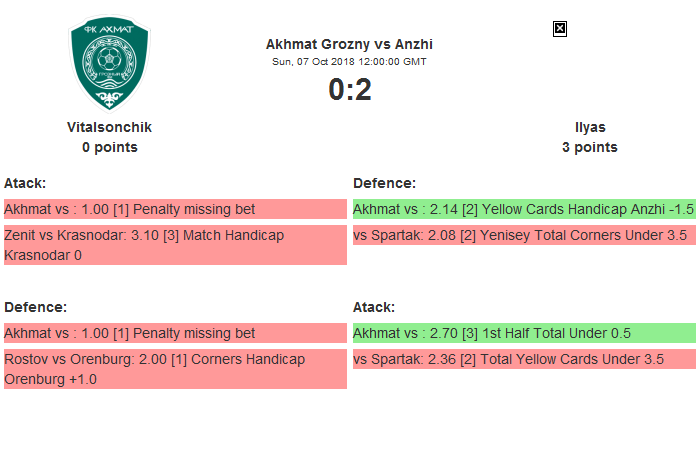Screen dimensions: 700x460
Task: Select Zenit vs Krasnodar Match Handicap bet
Action: pos(175,245)
